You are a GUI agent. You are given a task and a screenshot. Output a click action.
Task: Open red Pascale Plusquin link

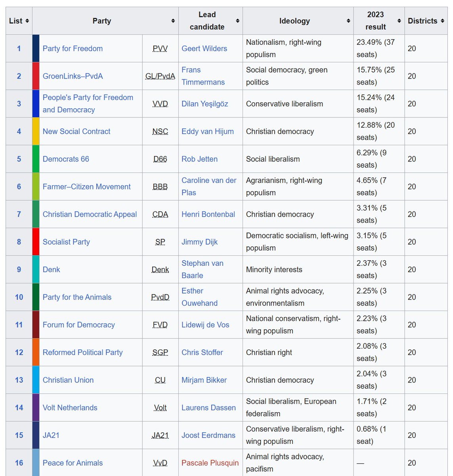210,463
